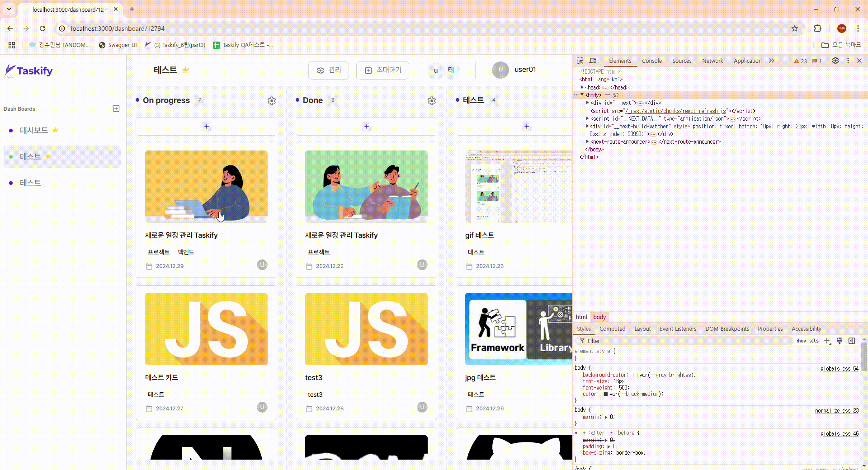Open the Accessibility pane tab
The image size is (868, 470).
[x=806, y=329]
